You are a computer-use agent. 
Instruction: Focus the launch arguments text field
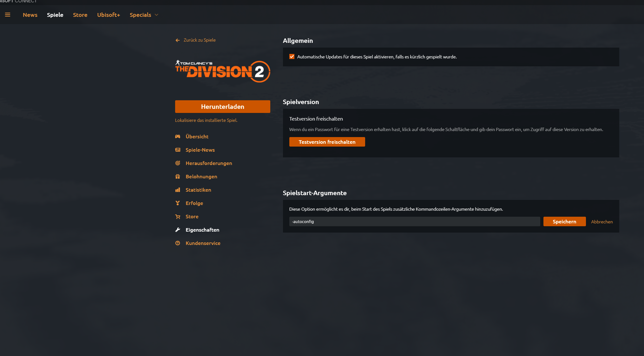[415, 221]
